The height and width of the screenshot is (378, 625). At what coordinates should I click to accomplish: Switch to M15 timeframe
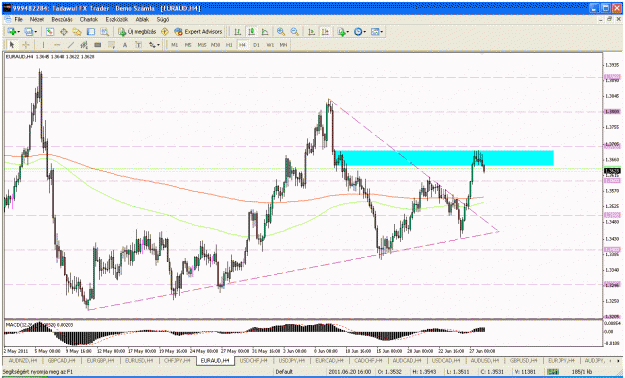coord(202,45)
